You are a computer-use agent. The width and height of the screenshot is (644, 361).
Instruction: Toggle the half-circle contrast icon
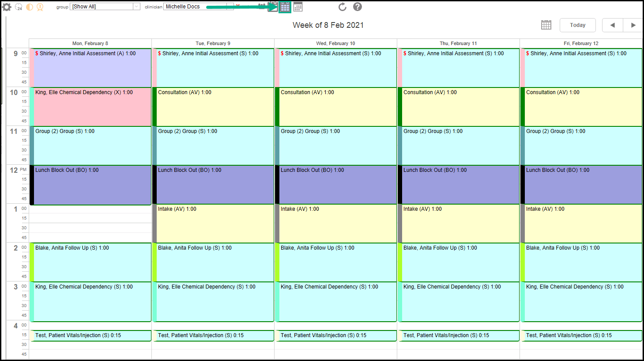coord(30,7)
